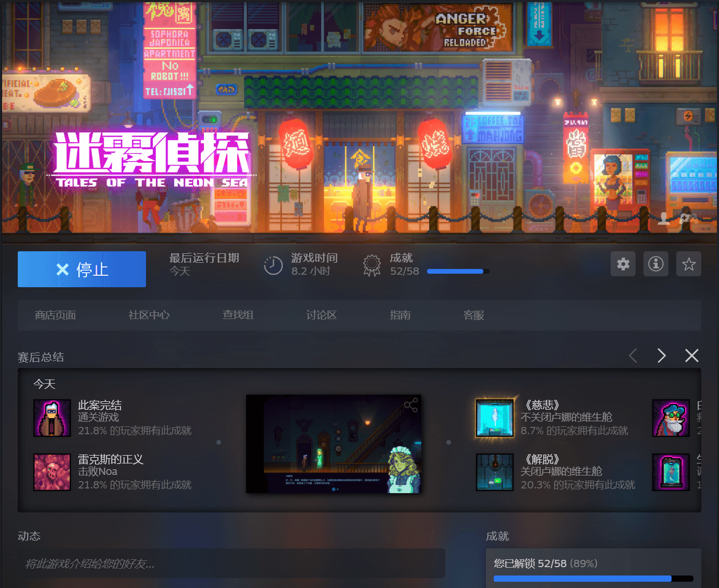Go to previous post-game summary page

click(633, 356)
